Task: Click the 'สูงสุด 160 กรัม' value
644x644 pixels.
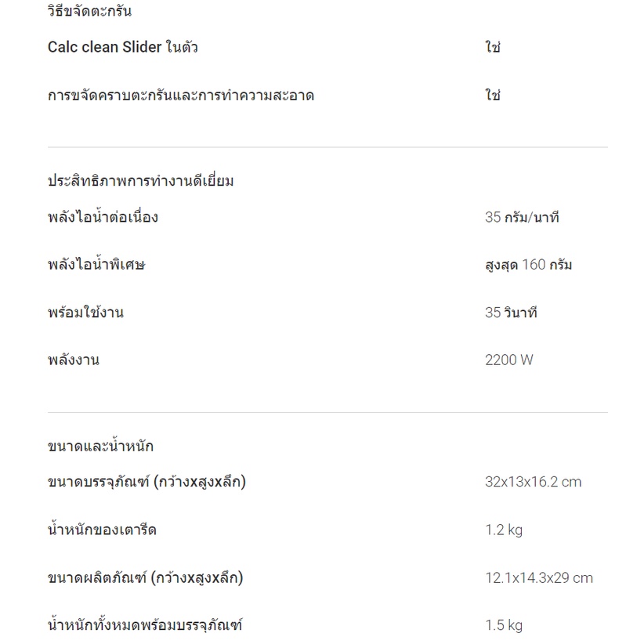Action: tap(528, 265)
